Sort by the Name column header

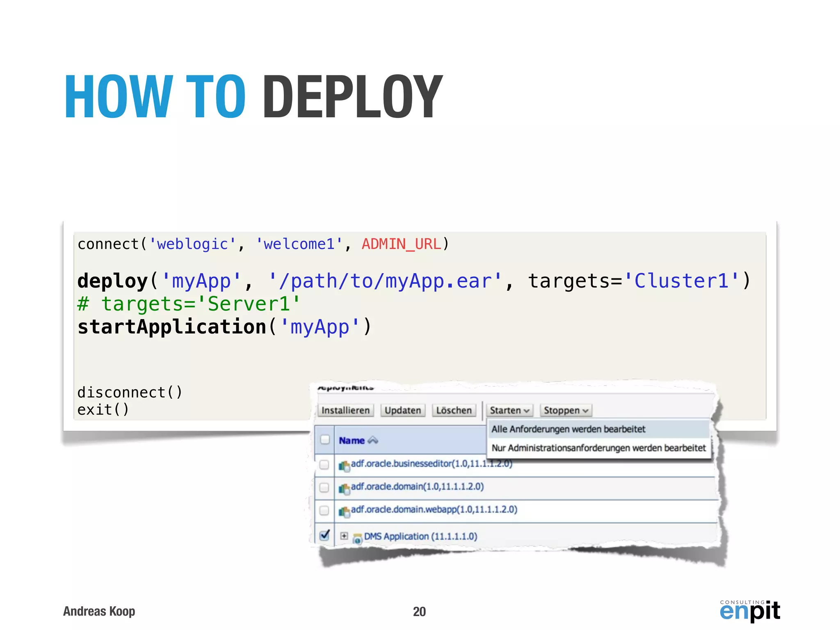coord(352,441)
